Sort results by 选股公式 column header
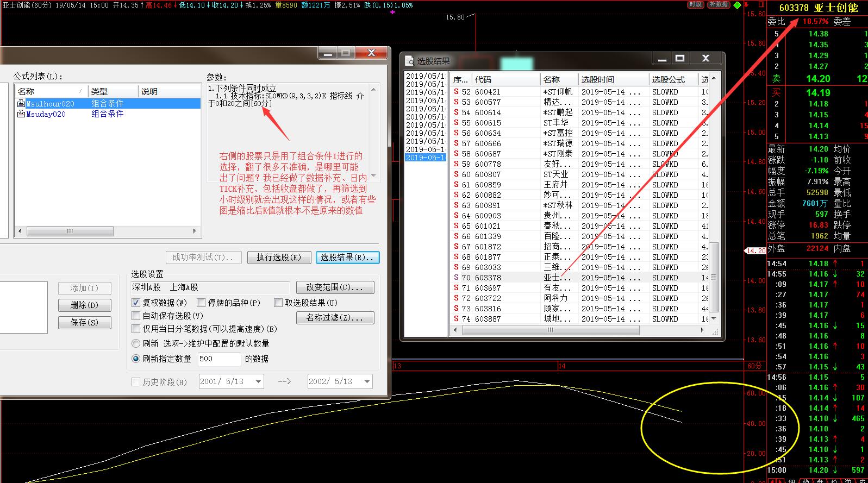 pos(674,79)
